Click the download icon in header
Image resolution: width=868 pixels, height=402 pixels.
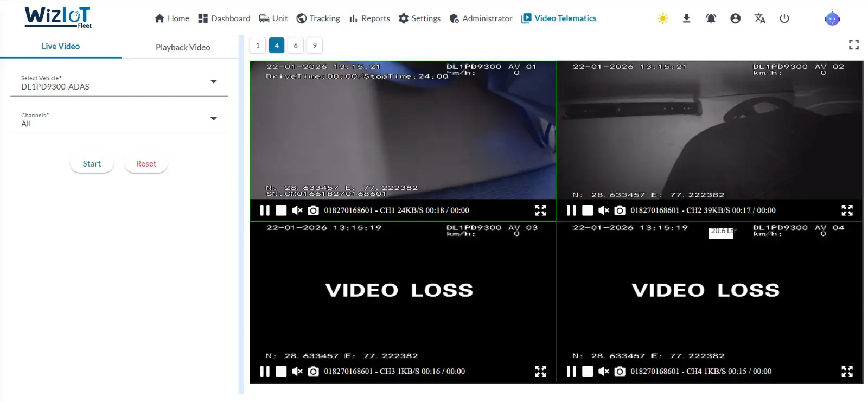pyautogui.click(x=686, y=18)
